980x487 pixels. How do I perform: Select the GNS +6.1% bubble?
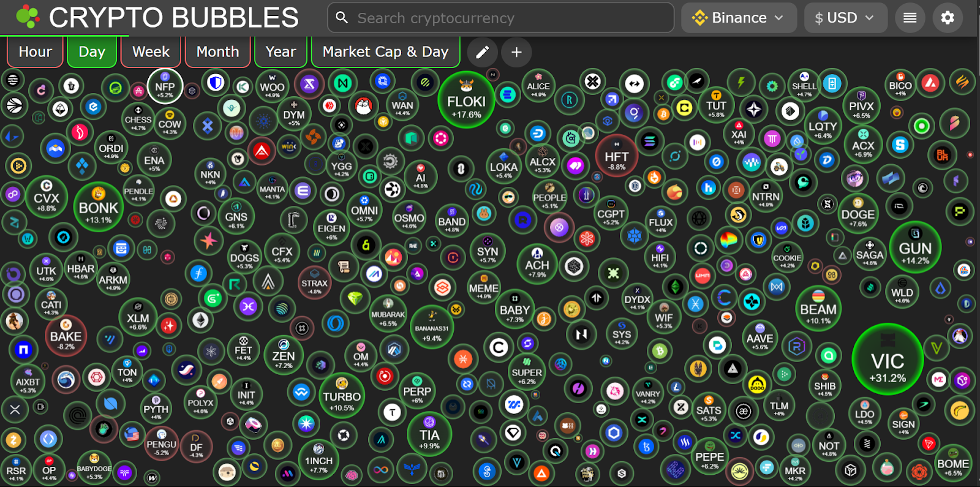[236, 216]
